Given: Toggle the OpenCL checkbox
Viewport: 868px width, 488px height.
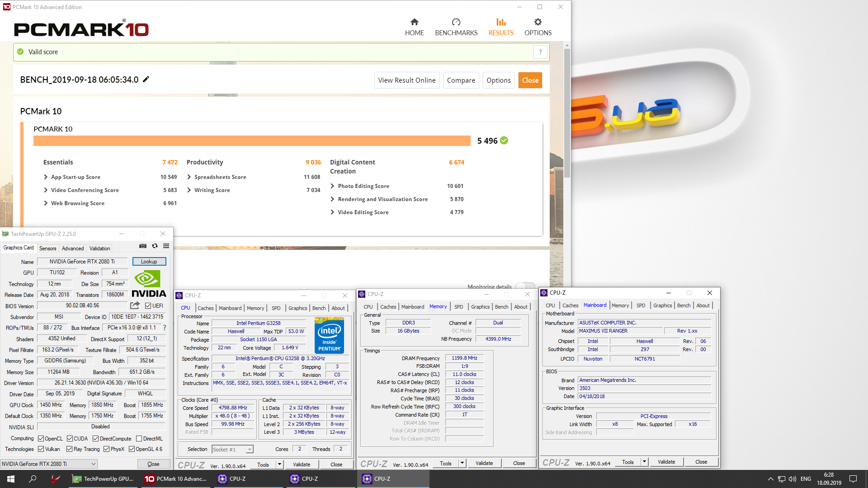Looking at the screenshot, I should [41, 439].
